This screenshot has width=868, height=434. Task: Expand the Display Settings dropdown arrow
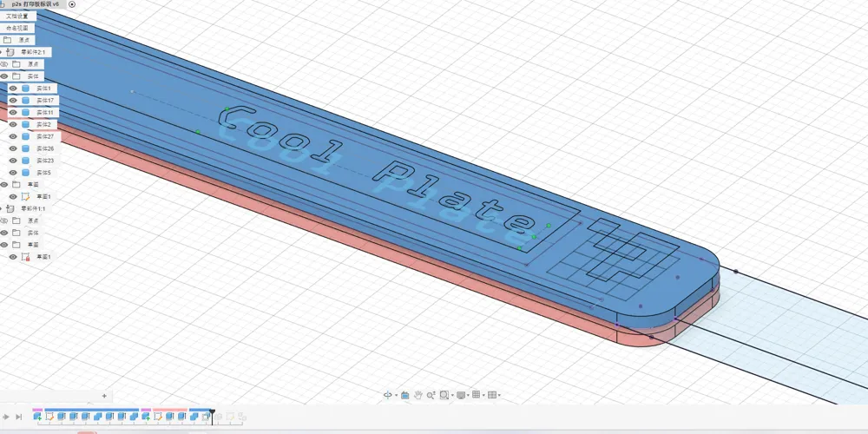[x=468, y=395]
